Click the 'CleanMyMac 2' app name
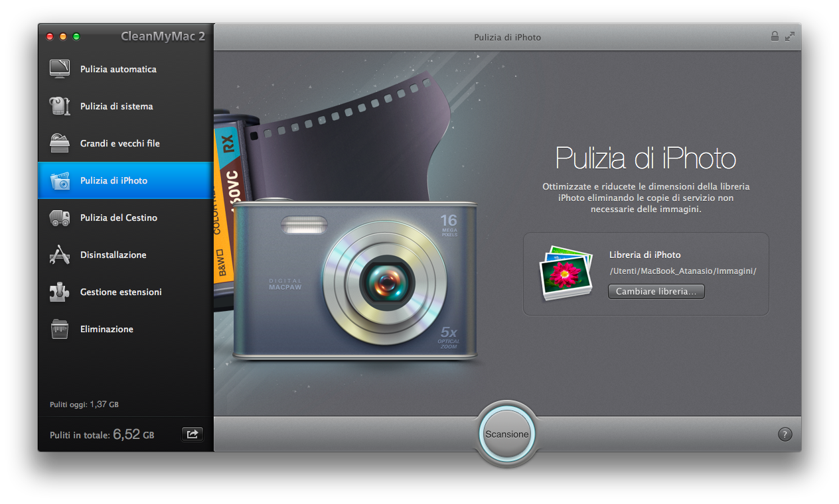 (163, 36)
